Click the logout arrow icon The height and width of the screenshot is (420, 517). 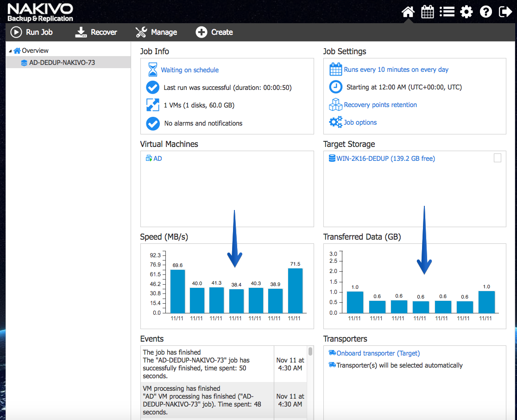505,12
